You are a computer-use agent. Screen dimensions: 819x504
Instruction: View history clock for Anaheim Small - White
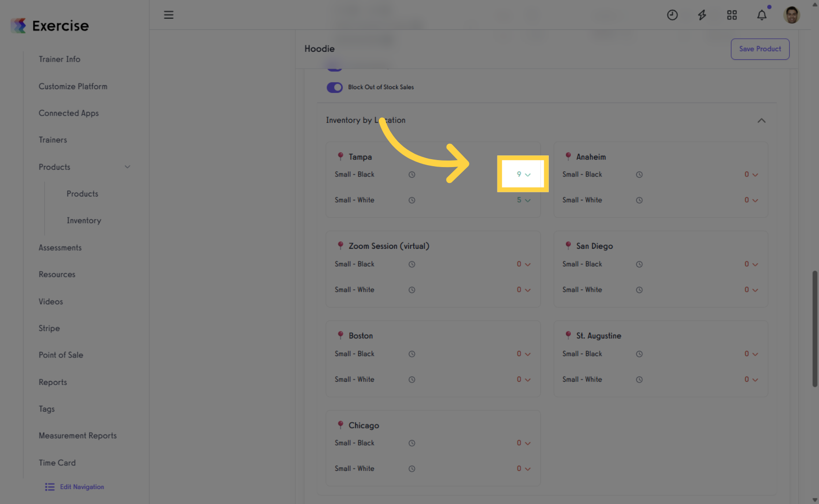click(639, 200)
